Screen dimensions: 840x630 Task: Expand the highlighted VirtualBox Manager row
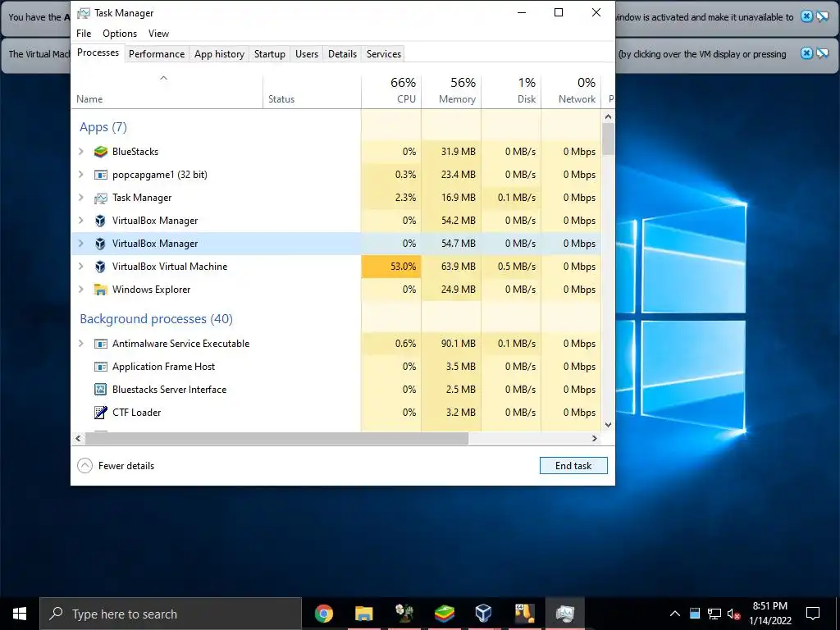pyautogui.click(x=81, y=243)
